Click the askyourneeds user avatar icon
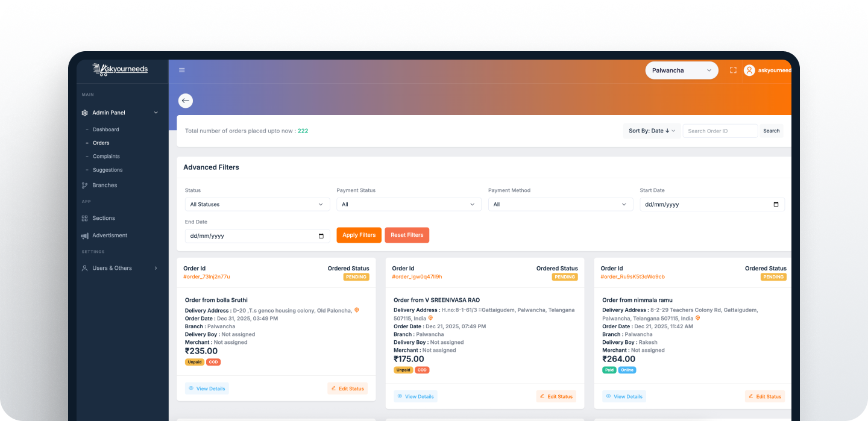This screenshot has height=421, width=868. pyautogui.click(x=749, y=70)
